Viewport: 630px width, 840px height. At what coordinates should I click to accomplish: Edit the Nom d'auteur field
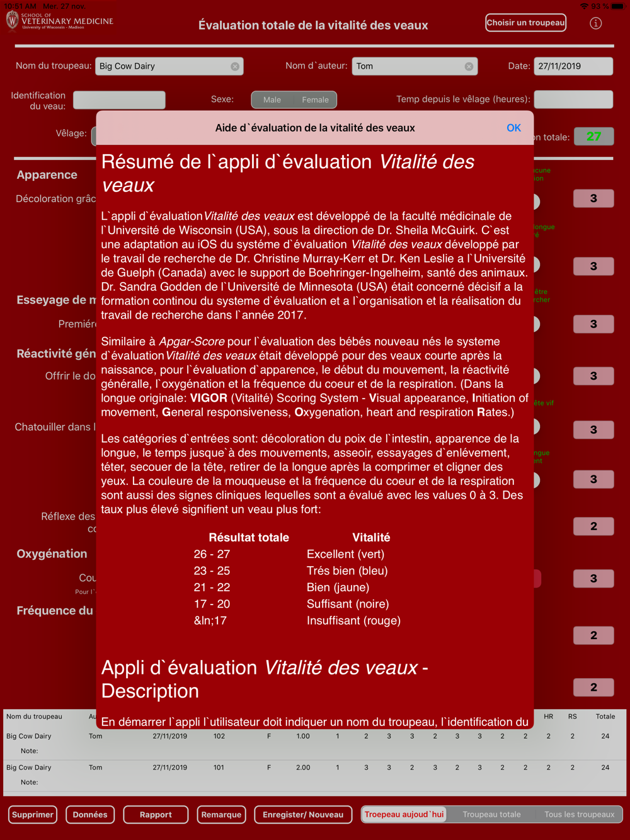pos(415,66)
